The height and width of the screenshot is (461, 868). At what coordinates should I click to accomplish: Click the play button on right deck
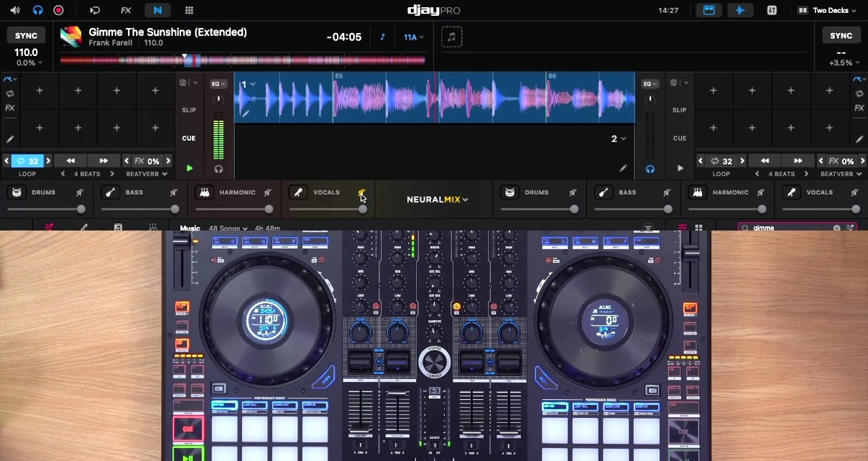click(x=680, y=168)
